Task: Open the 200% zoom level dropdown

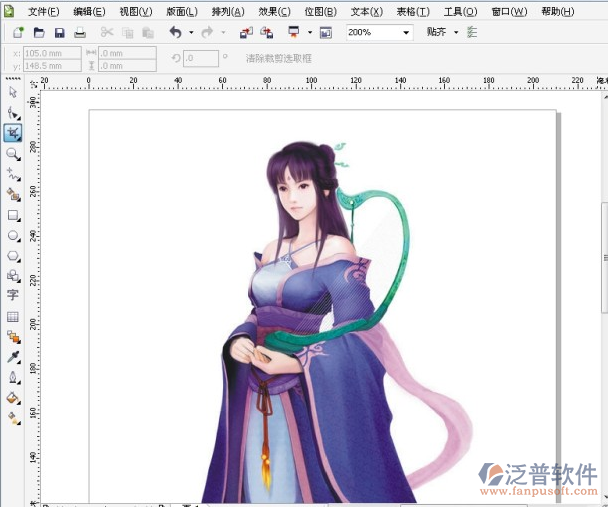Action: (x=407, y=33)
